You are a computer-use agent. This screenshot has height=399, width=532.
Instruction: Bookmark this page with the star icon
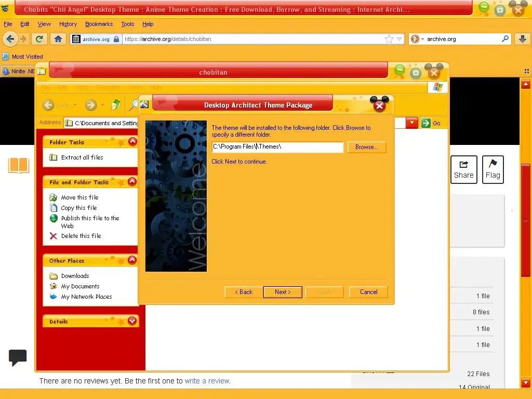pyautogui.click(x=389, y=39)
